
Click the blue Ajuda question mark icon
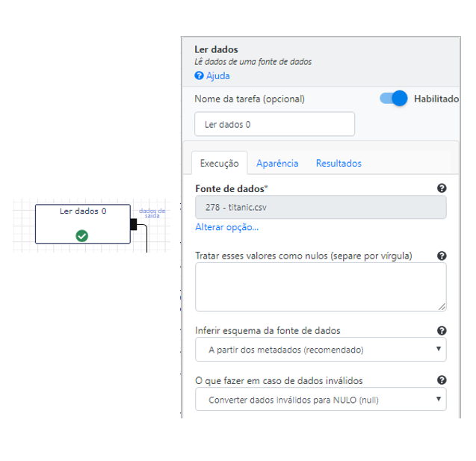[199, 75]
